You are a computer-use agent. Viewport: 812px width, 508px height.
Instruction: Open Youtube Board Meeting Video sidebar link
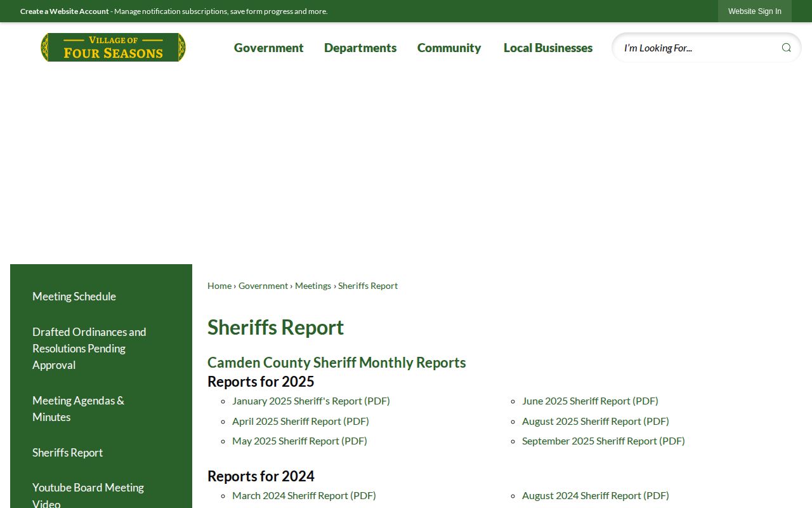[88, 495]
